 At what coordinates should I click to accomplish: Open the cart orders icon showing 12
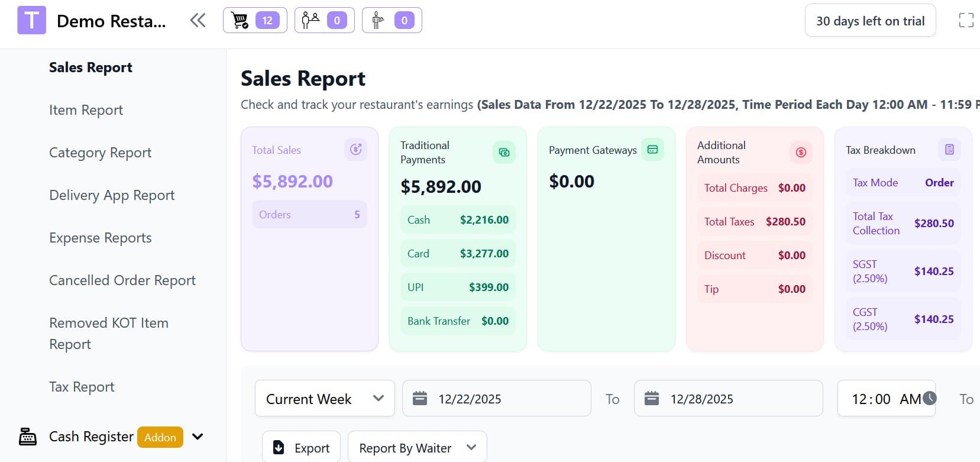[x=255, y=21]
